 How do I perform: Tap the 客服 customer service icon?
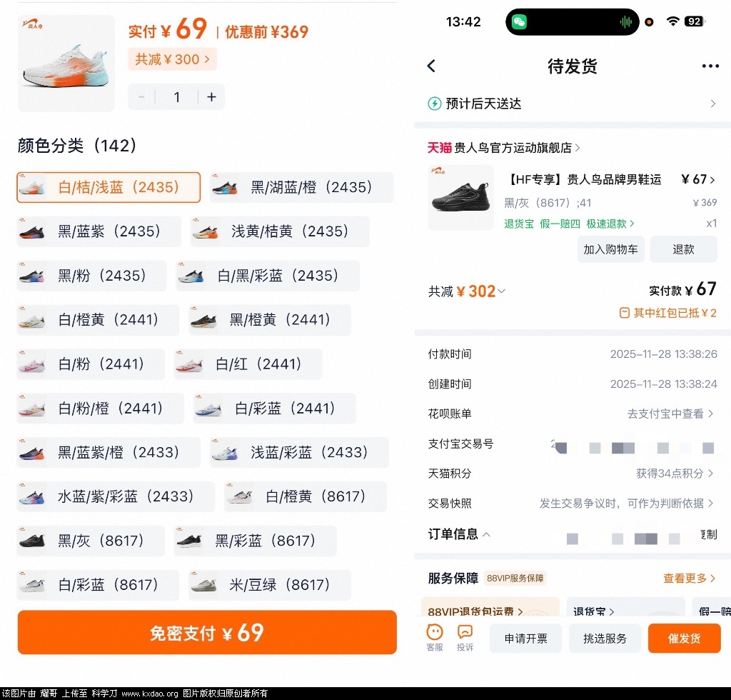click(434, 637)
